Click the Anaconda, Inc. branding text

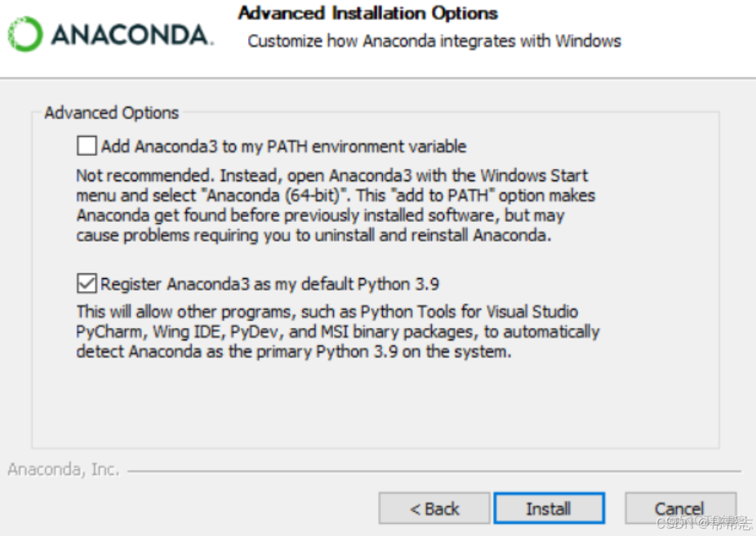64,470
